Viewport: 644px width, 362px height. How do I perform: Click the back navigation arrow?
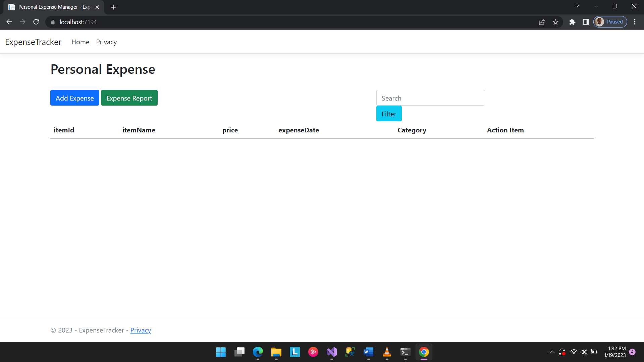coord(9,22)
